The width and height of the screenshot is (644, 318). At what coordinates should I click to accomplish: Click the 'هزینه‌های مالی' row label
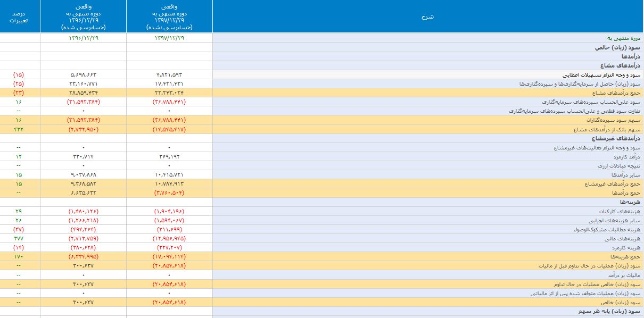622,238
